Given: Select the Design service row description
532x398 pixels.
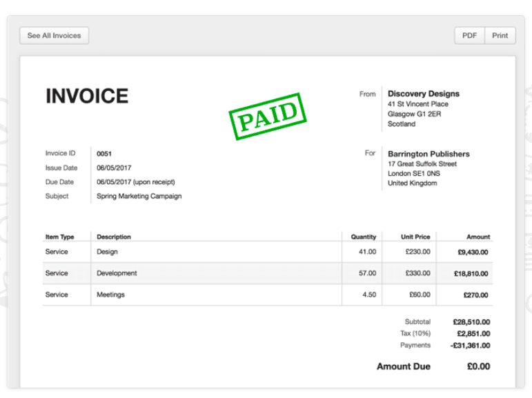Looking at the screenshot, I should tap(108, 252).
